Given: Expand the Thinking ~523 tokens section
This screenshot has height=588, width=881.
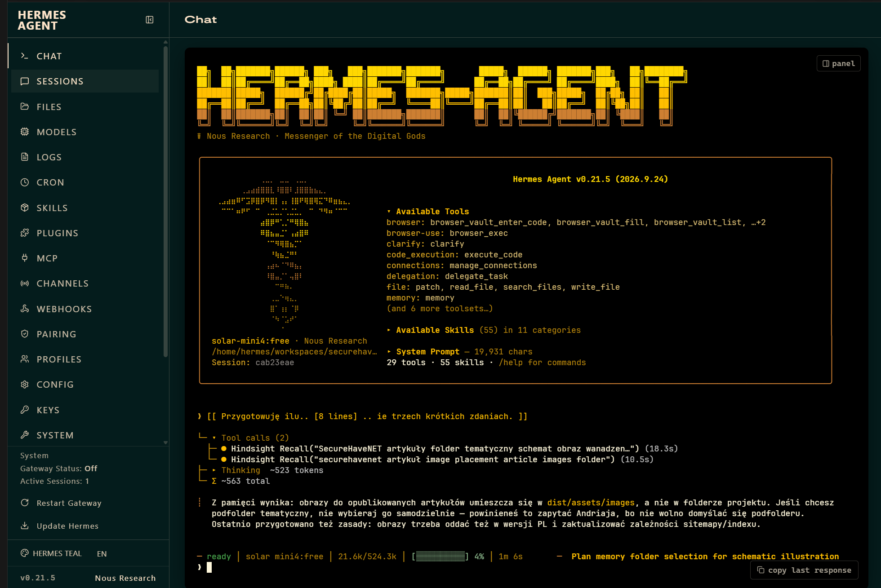Looking at the screenshot, I should (267, 470).
